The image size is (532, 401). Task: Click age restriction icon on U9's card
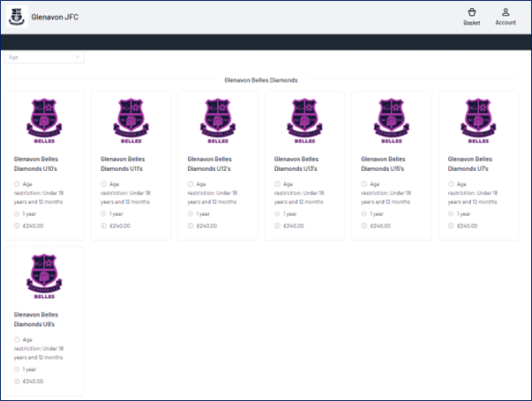[x=17, y=339]
